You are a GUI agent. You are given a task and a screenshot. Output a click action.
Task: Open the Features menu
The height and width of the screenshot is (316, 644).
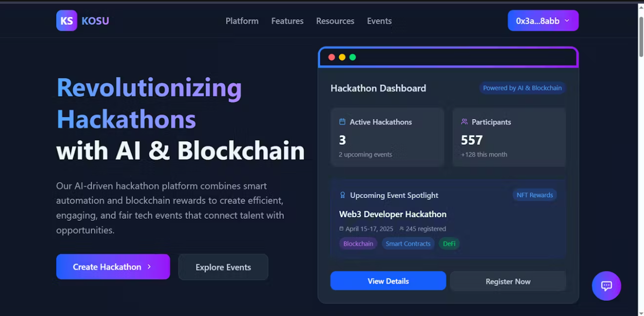point(287,21)
